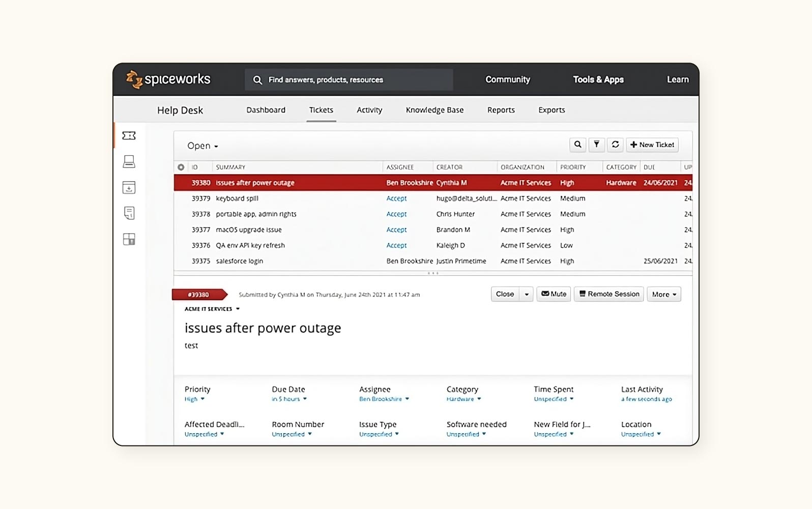Set the Room Number dropdown
The height and width of the screenshot is (509, 812).
point(292,434)
